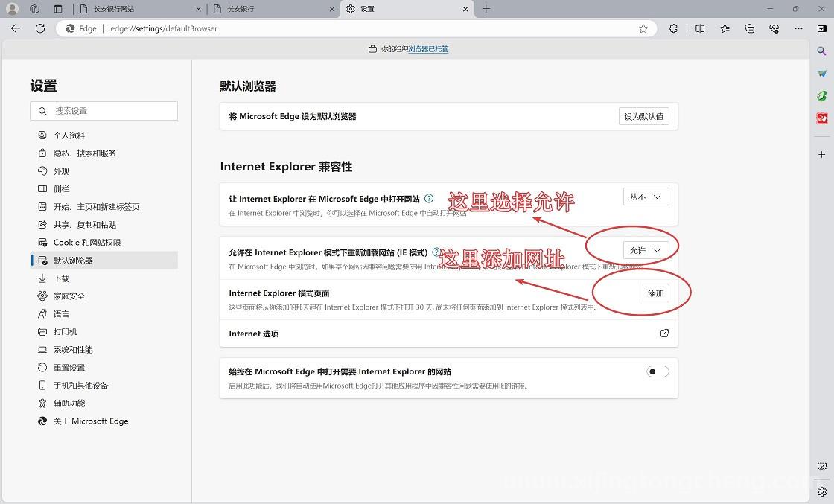The image size is (834, 504).
Task: Open 语言 settings
Action: pos(104,314)
